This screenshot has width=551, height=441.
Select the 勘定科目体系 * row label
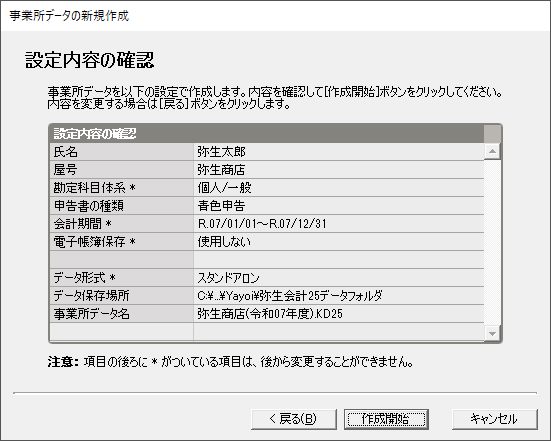(122, 188)
